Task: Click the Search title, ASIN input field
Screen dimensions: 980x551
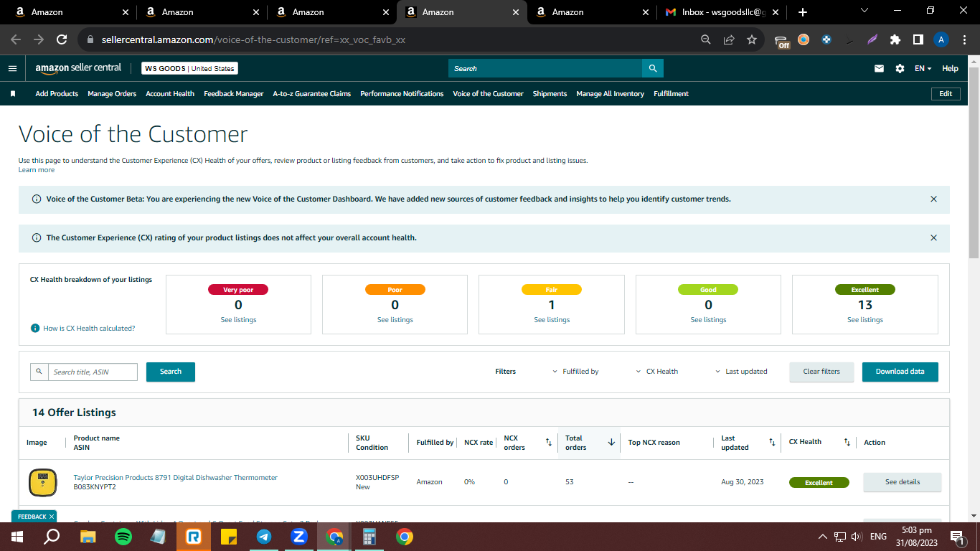Action: [93, 372]
